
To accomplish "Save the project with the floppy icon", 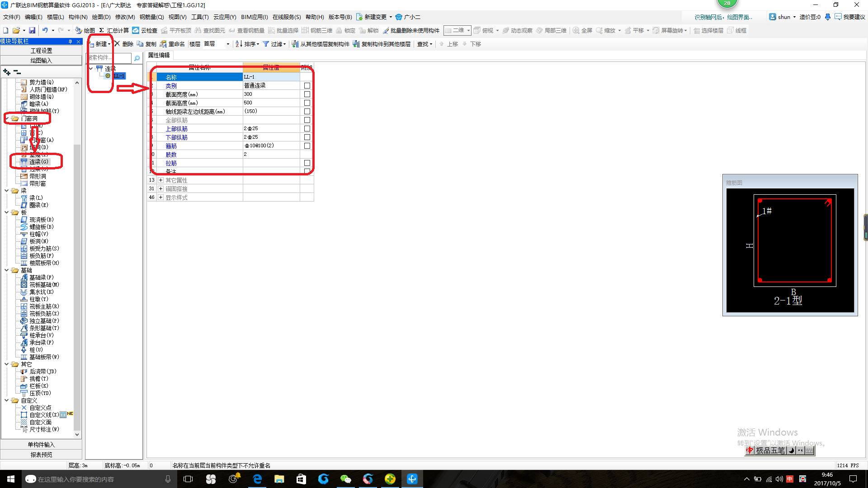I will pos(32,30).
